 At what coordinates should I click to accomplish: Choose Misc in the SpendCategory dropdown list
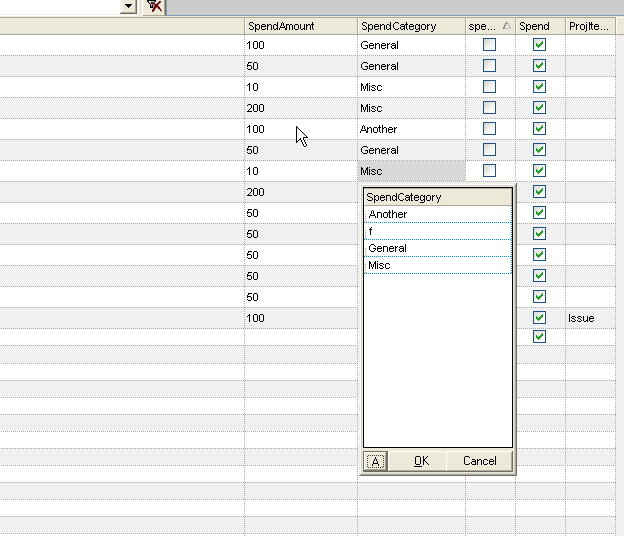coord(438,265)
